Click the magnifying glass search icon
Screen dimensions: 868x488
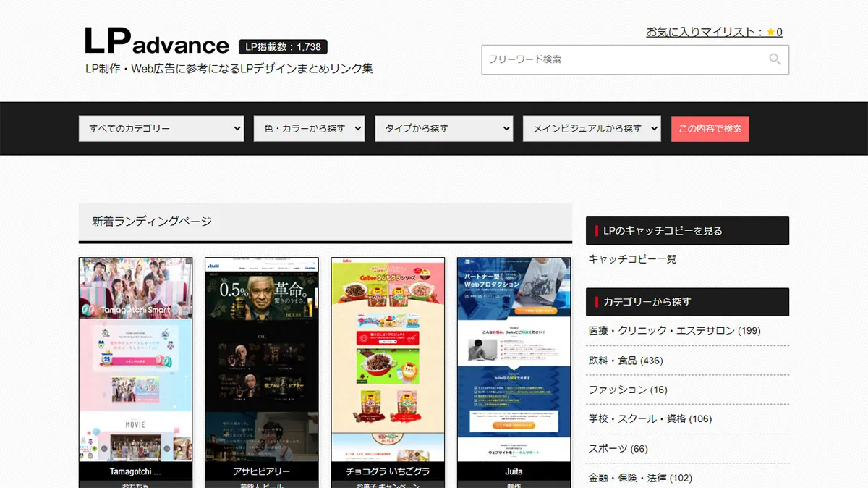pos(775,59)
